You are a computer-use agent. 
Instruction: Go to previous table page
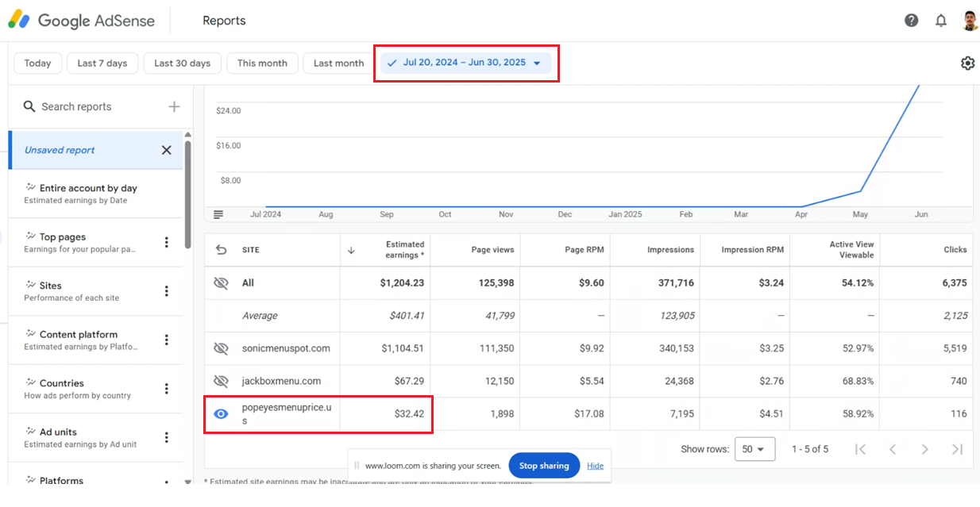point(893,449)
